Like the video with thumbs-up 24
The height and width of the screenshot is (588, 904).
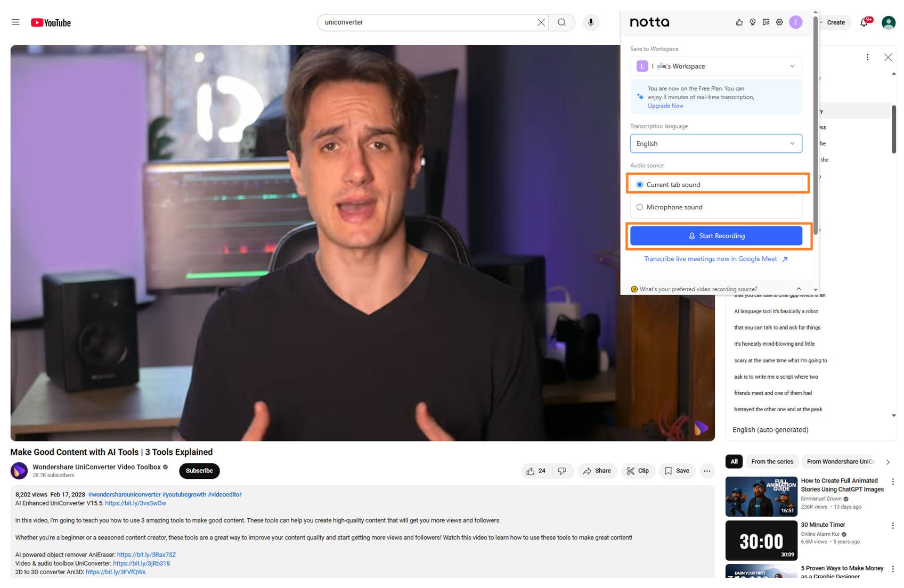click(x=536, y=471)
